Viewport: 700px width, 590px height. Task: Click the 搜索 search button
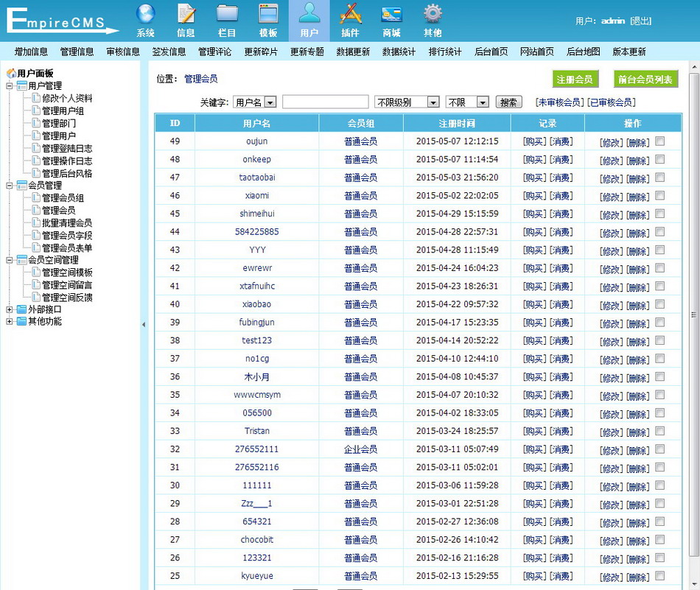[x=509, y=102]
